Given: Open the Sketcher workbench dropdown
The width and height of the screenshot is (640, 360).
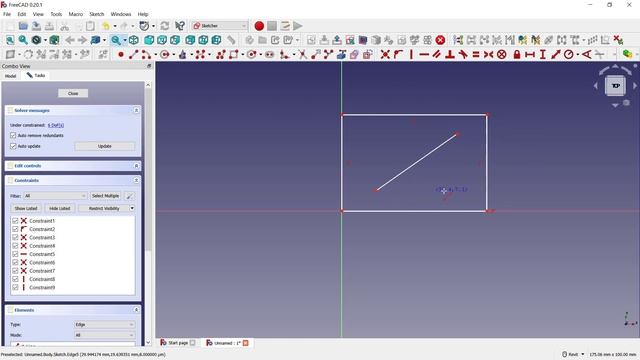Looking at the screenshot, I should point(220,26).
